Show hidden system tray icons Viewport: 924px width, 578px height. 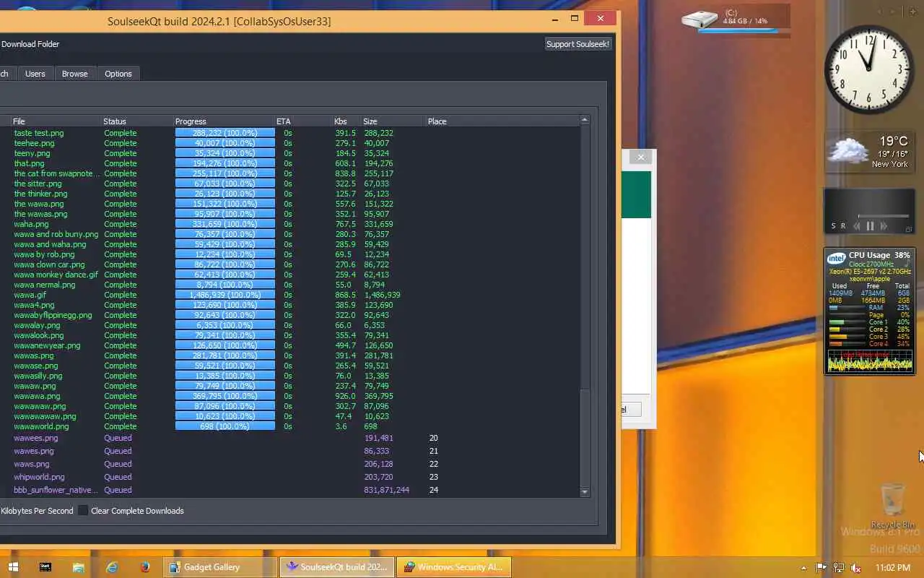click(803, 568)
